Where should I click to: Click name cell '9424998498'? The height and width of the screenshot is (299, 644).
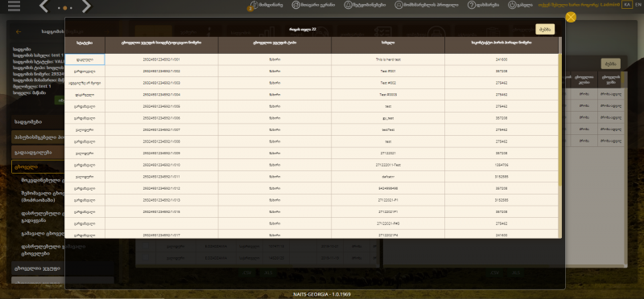(x=388, y=188)
